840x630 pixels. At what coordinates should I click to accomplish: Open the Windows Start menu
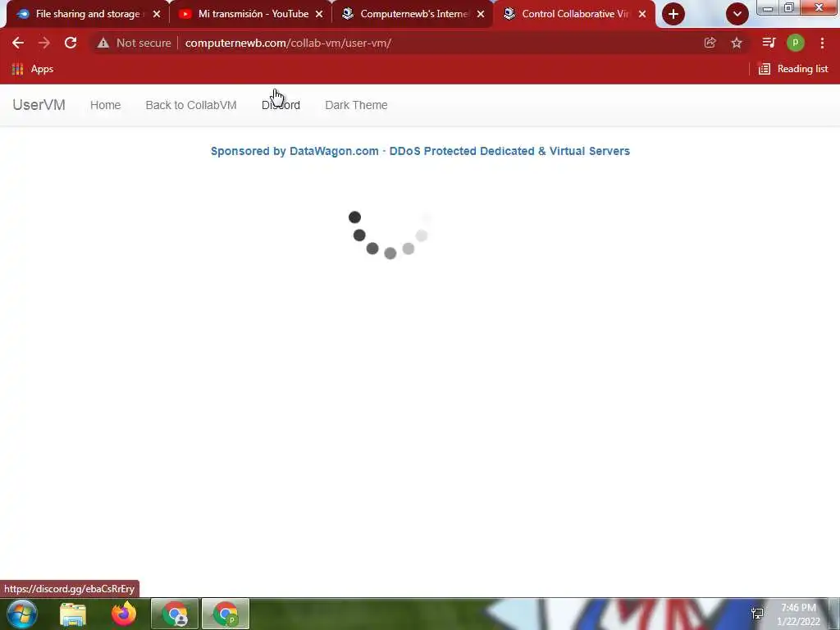click(x=21, y=614)
